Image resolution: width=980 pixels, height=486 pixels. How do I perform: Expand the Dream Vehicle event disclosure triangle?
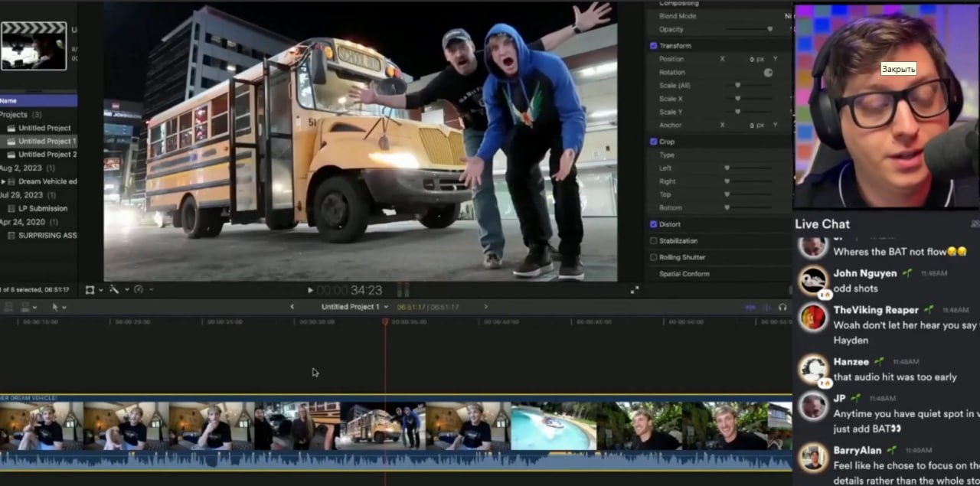pos(3,181)
